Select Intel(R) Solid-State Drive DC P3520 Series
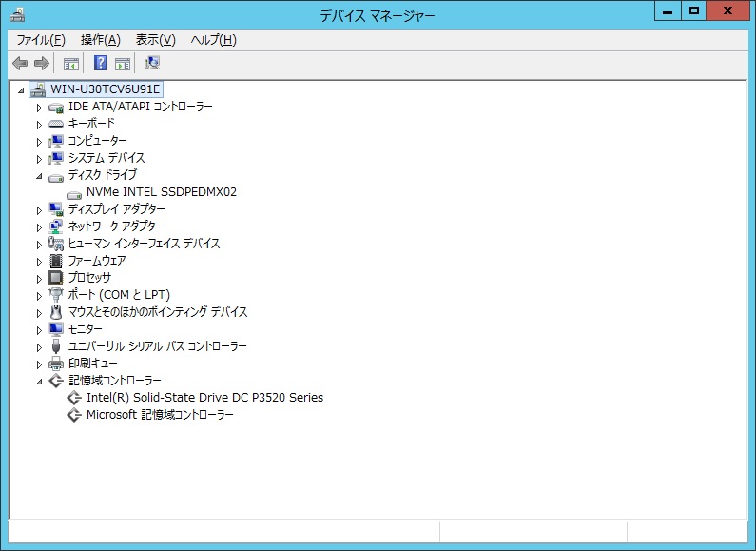The image size is (756, 551). 204,398
